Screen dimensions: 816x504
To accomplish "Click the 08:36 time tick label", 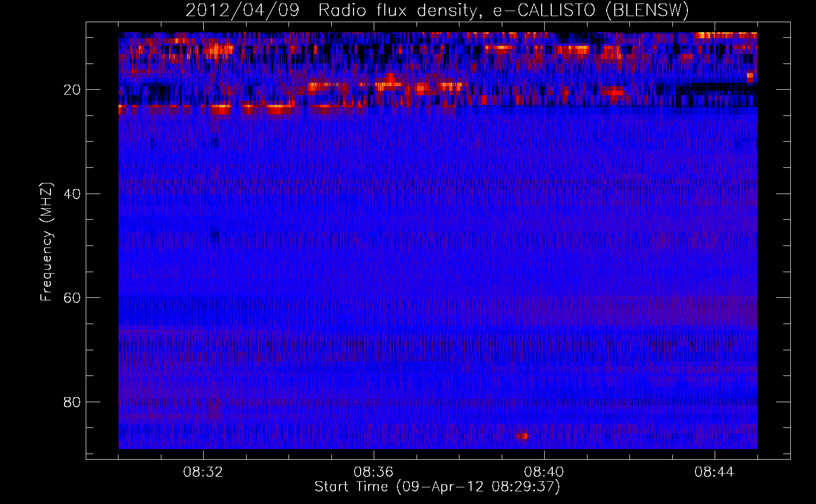I will point(374,472).
